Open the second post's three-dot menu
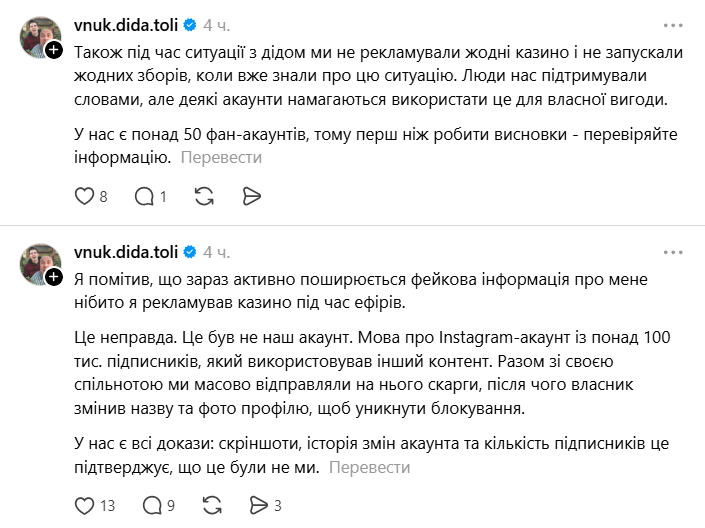This screenshot has width=705, height=528. coord(672,250)
